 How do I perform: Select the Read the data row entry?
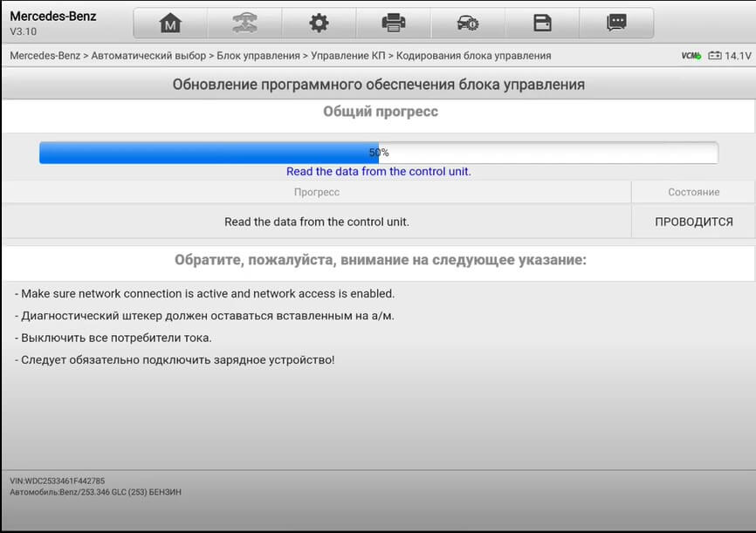click(x=317, y=222)
